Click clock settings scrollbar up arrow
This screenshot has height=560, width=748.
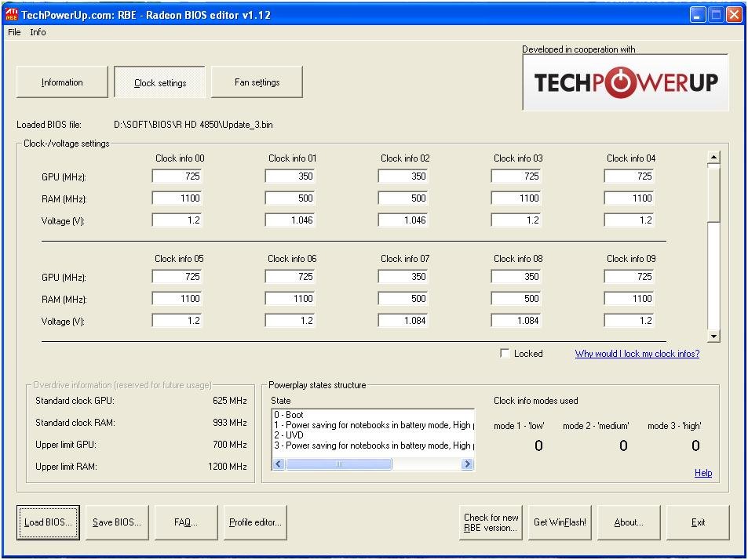click(x=713, y=157)
